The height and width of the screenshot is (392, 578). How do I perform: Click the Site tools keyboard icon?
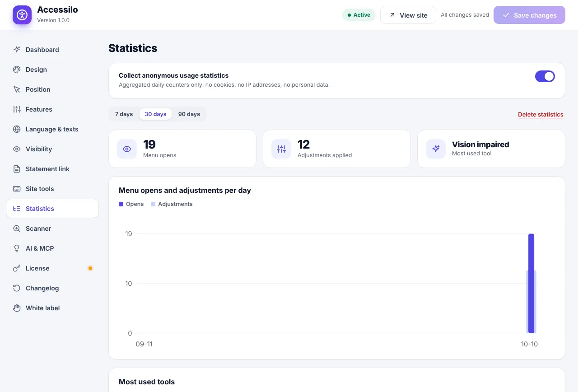(17, 189)
